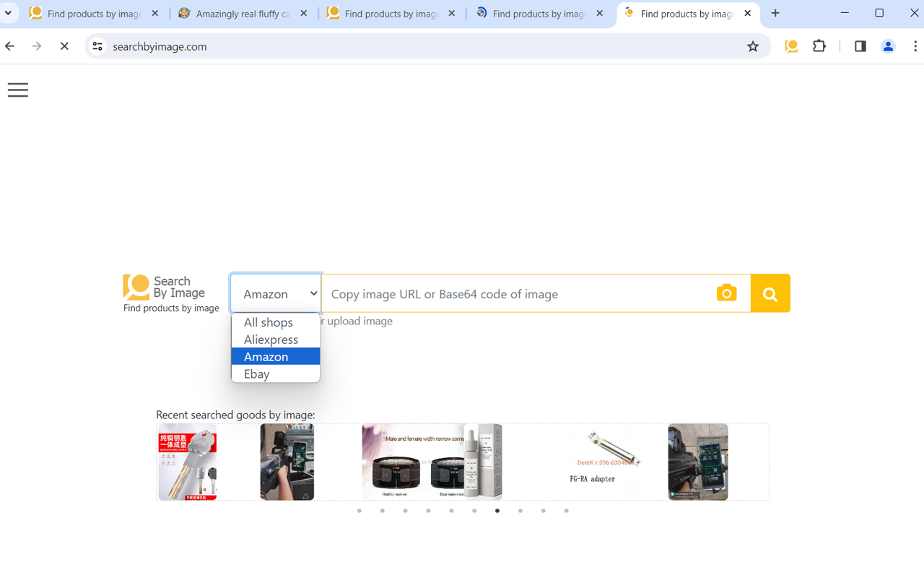Click the browser profile avatar icon
Screen dimensions: 924x578
[x=888, y=46]
